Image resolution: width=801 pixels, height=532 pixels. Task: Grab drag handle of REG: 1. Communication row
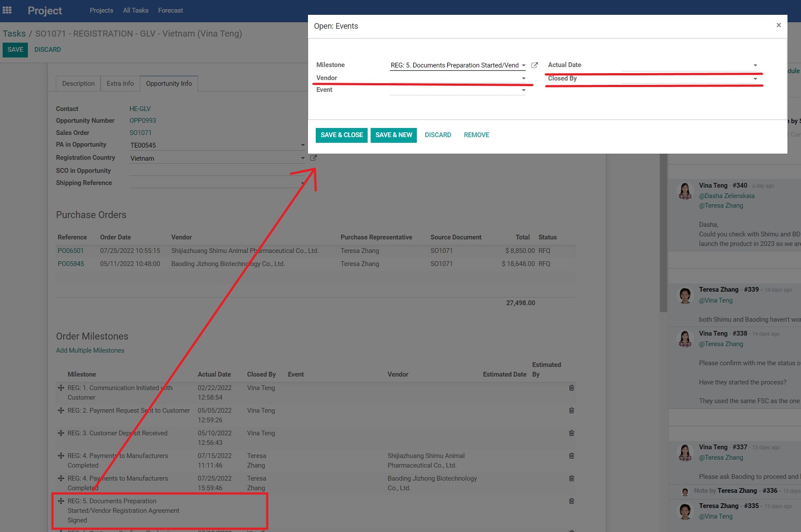pos(61,387)
